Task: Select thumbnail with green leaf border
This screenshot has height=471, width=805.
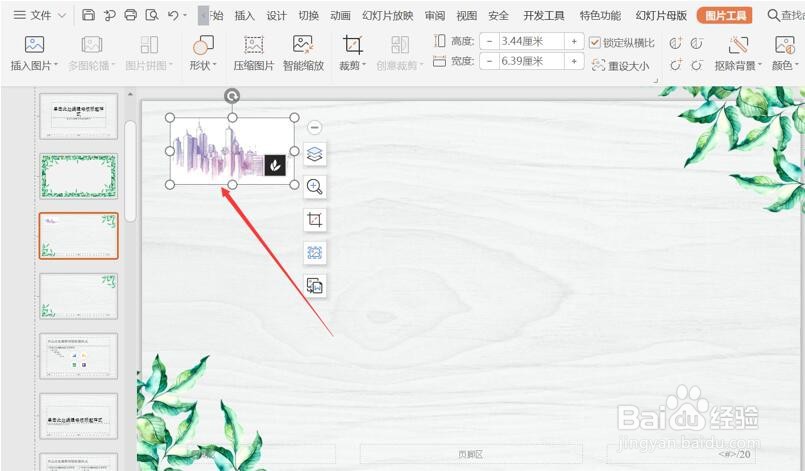Action: [x=79, y=176]
